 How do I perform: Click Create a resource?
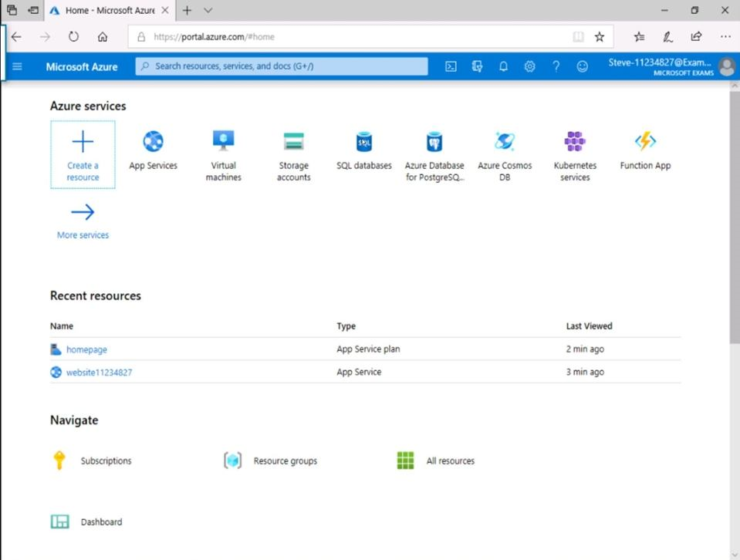click(83, 154)
